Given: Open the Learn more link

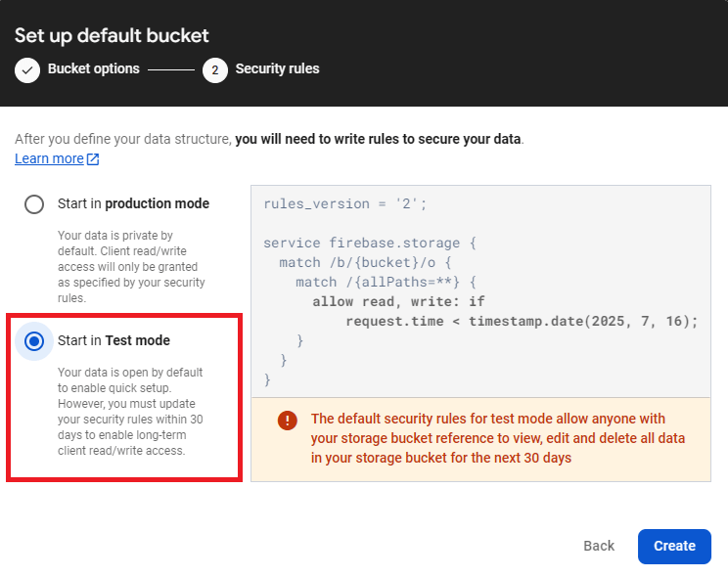Looking at the screenshot, I should pyautogui.click(x=49, y=158).
